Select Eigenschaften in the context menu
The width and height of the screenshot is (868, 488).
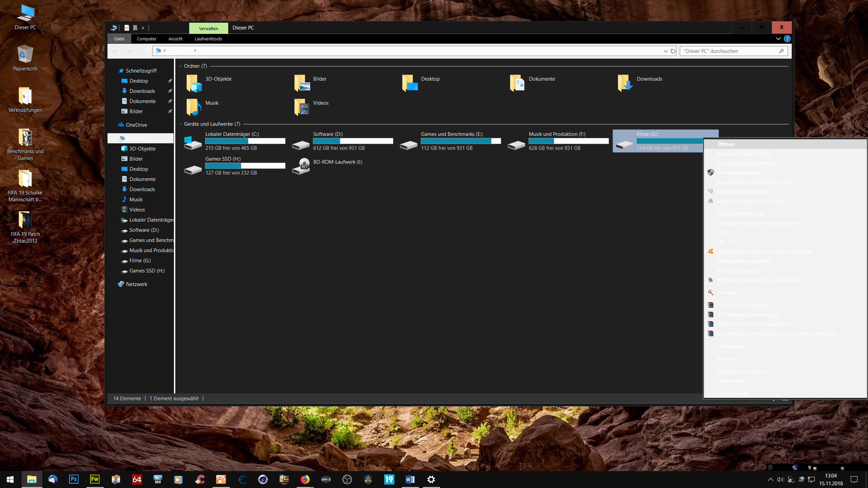[733, 393]
